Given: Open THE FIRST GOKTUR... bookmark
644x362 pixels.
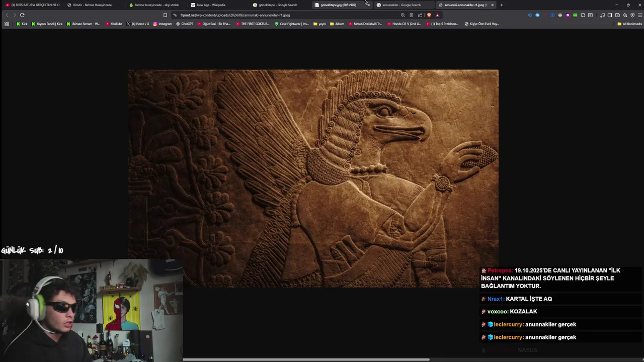Looking at the screenshot, I should point(253,24).
